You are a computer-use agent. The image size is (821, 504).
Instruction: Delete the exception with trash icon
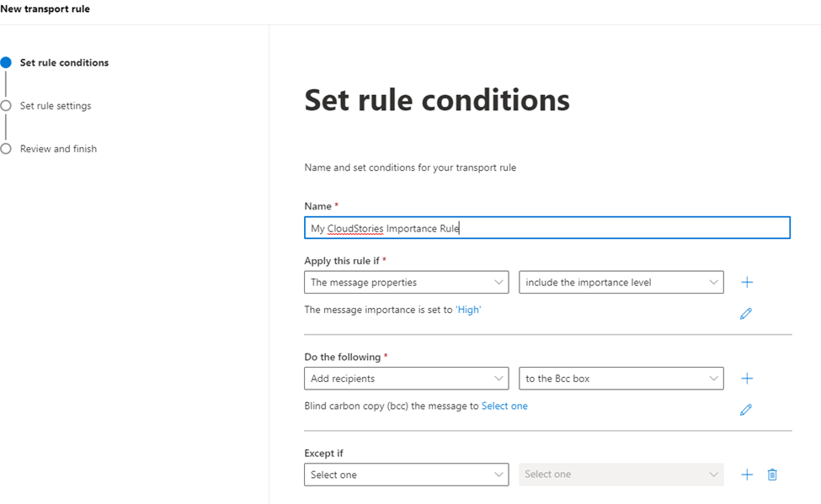(x=772, y=475)
